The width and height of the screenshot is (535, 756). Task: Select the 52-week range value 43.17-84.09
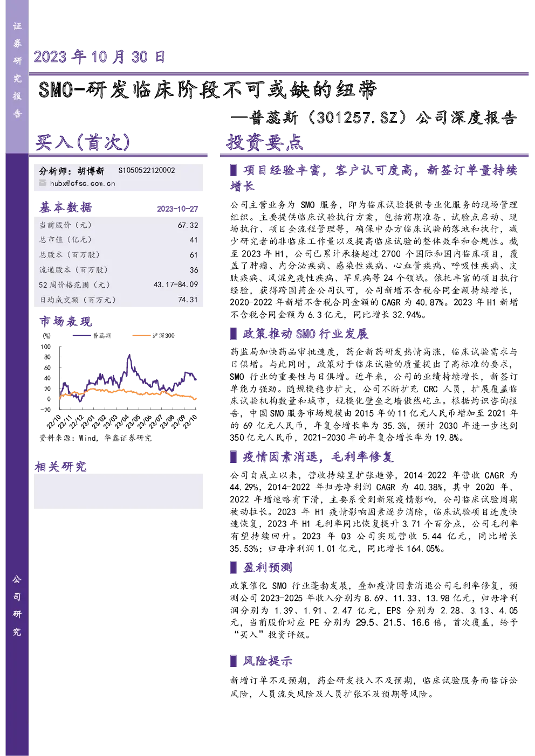click(176, 285)
